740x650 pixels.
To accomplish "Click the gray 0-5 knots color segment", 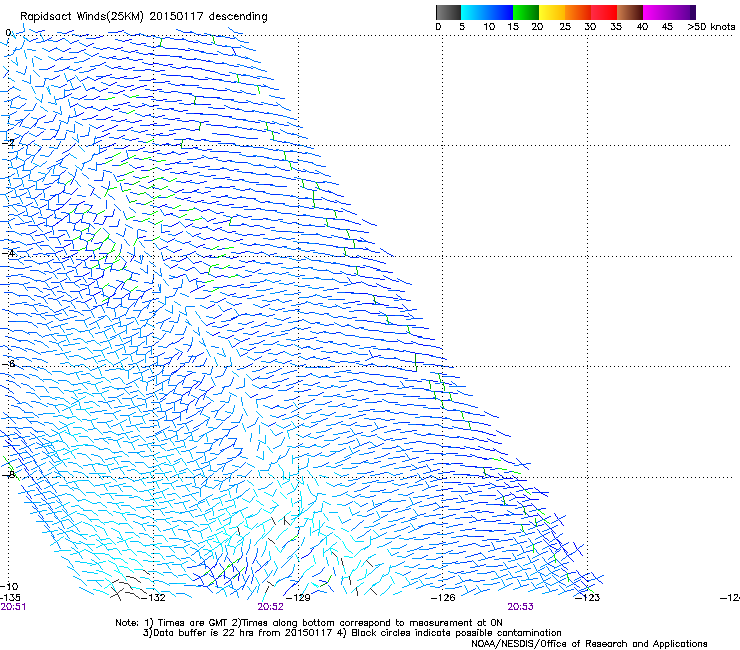I will pos(448,12).
